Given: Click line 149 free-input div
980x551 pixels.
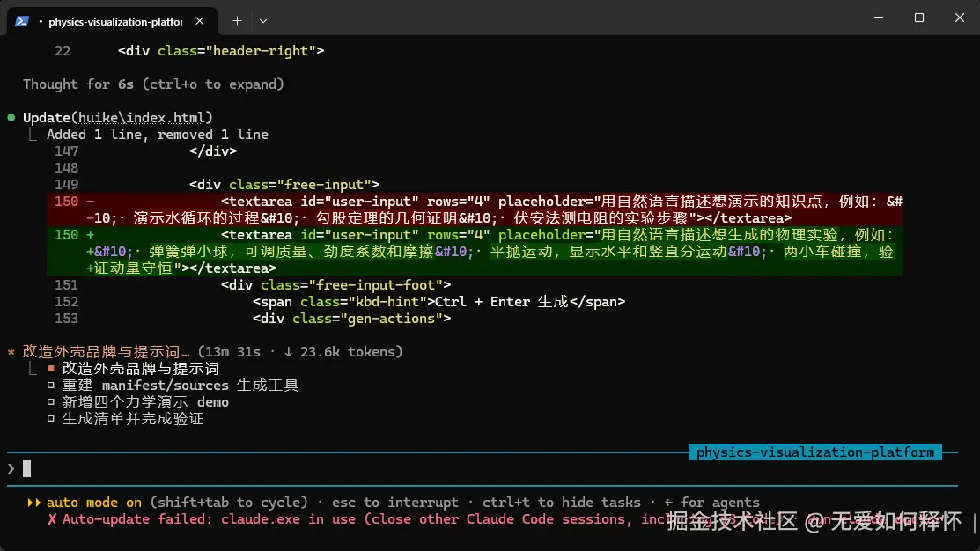Looking at the screenshot, I should (x=284, y=185).
